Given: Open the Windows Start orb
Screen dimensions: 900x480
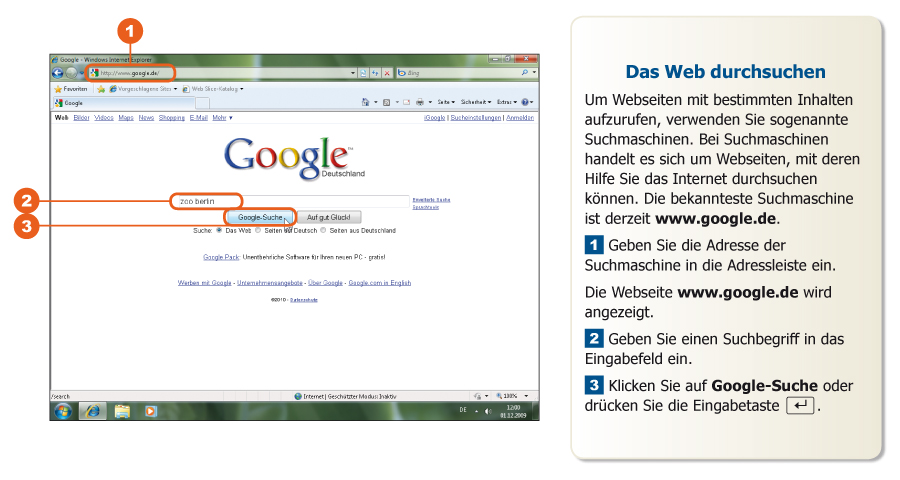Looking at the screenshot, I should [62, 411].
